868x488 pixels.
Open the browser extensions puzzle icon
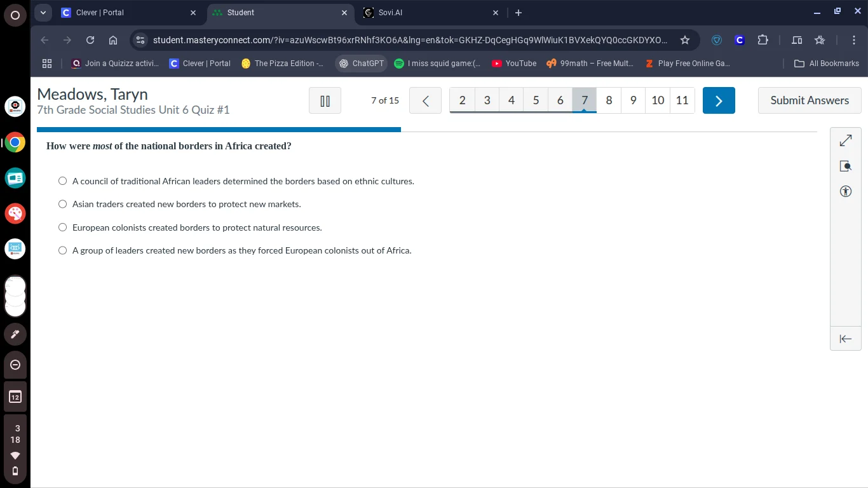[763, 40]
